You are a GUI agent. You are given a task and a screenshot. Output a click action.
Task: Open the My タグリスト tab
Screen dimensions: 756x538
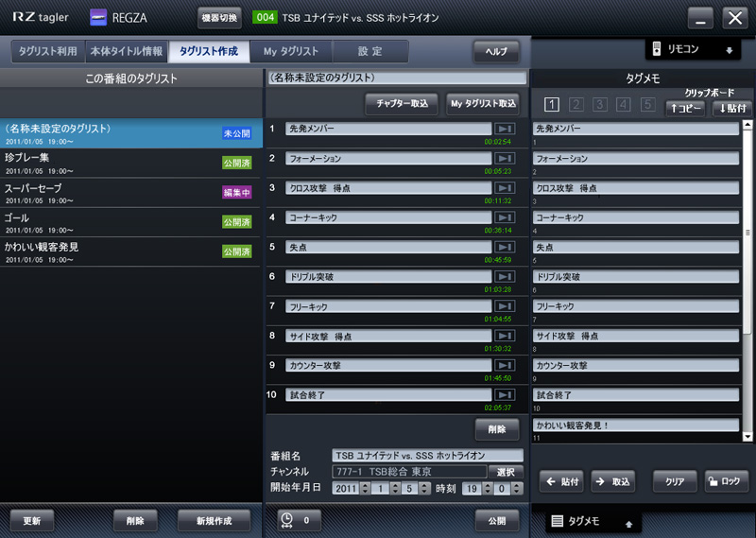pos(291,51)
